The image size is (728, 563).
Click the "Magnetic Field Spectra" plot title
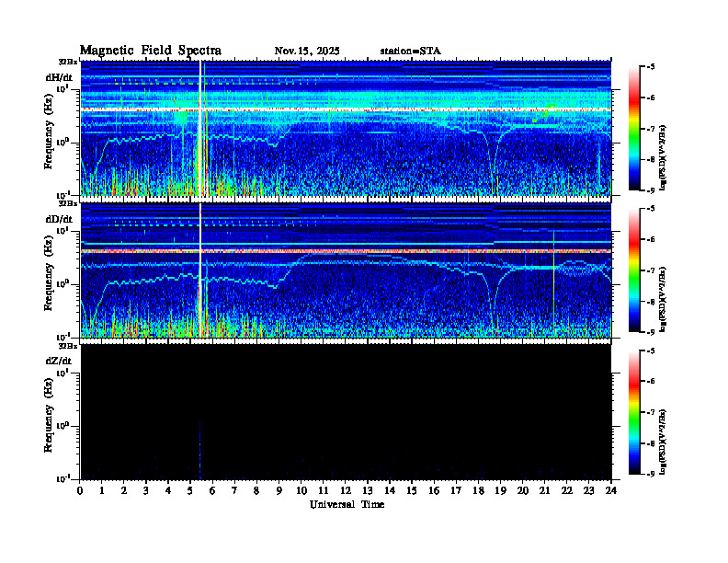coord(151,51)
